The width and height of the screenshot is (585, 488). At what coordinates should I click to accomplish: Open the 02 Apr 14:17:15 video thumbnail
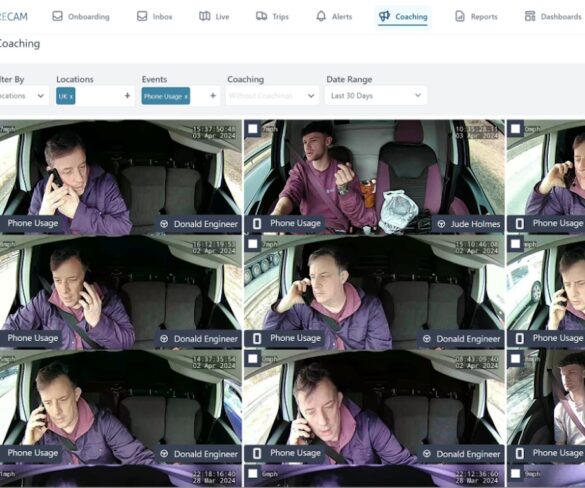tap(121, 407)
